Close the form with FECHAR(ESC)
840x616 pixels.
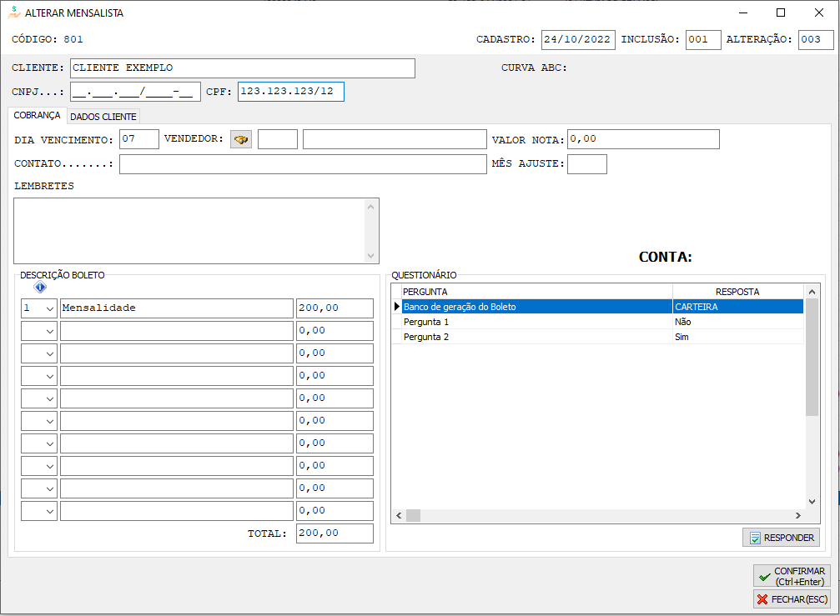tap(792, 599)
